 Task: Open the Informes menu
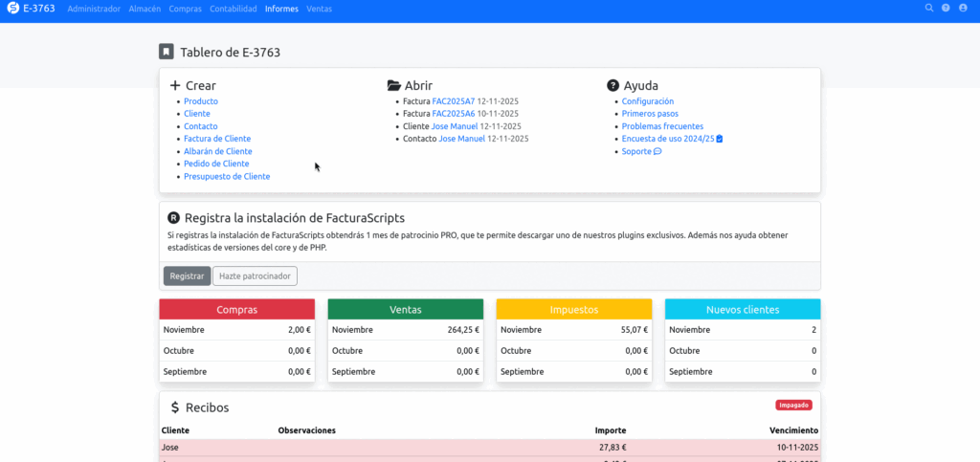pyautogui.click(x=281, y=10)
